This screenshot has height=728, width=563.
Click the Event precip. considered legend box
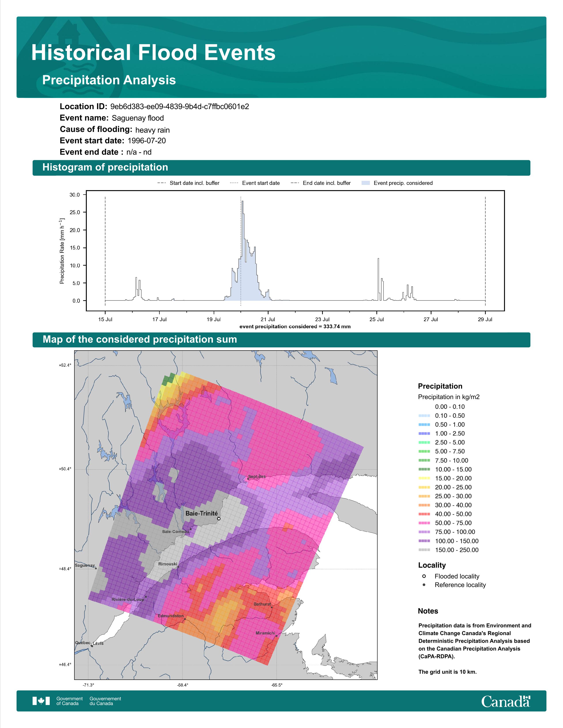pos(366,183)
